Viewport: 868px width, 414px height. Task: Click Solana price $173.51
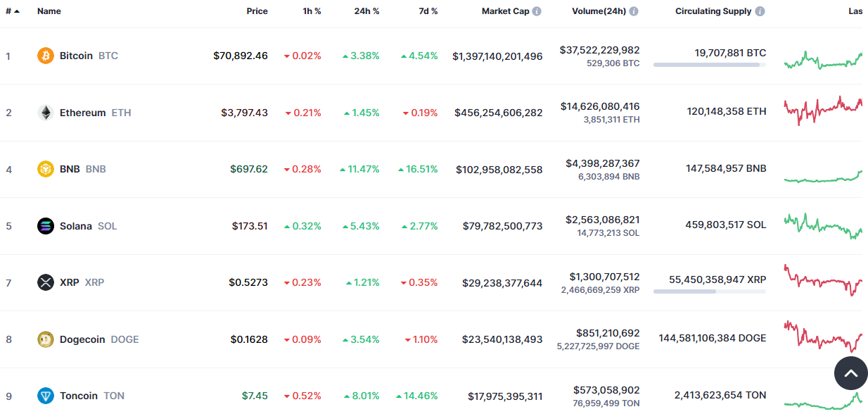pyautogui.click(x=250, y=226)
